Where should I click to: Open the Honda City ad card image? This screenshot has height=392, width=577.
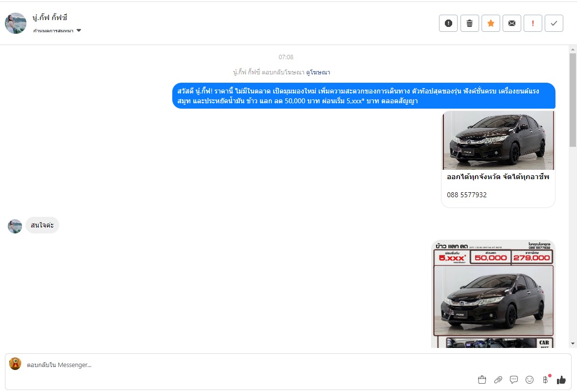(x=498, y=140)
